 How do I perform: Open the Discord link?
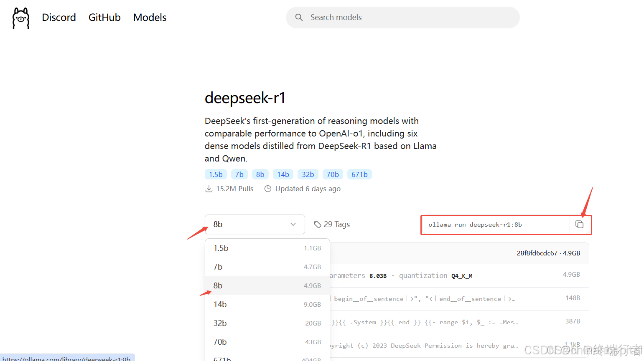[59, 18]
